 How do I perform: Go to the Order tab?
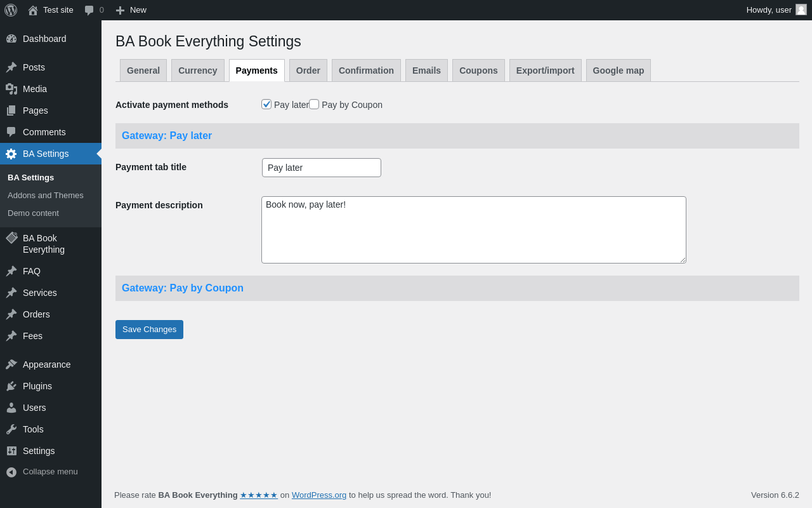(308, 70)
